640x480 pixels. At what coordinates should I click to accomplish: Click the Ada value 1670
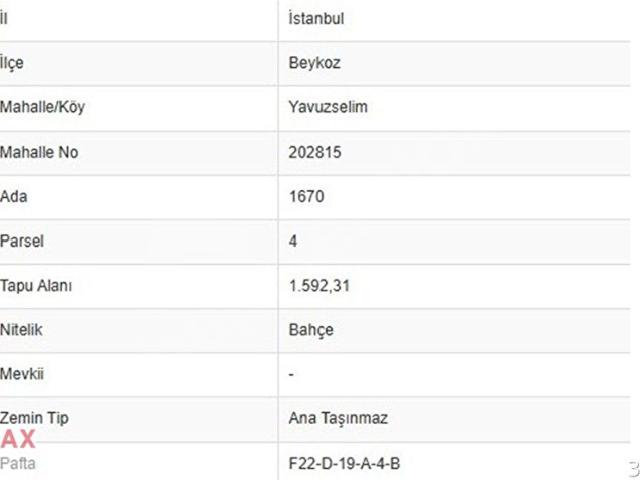tap(306, 196)
